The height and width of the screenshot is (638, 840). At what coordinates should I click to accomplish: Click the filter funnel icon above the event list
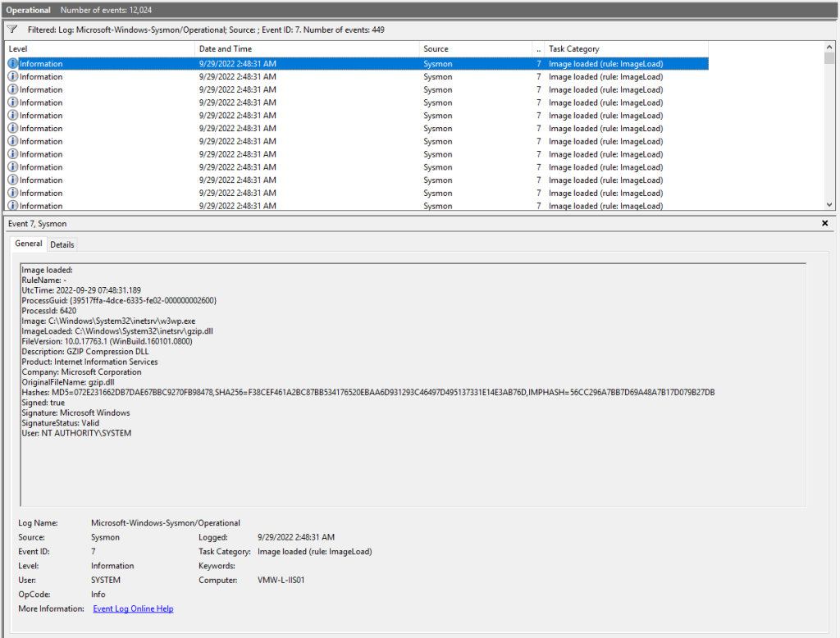point(11,28)
